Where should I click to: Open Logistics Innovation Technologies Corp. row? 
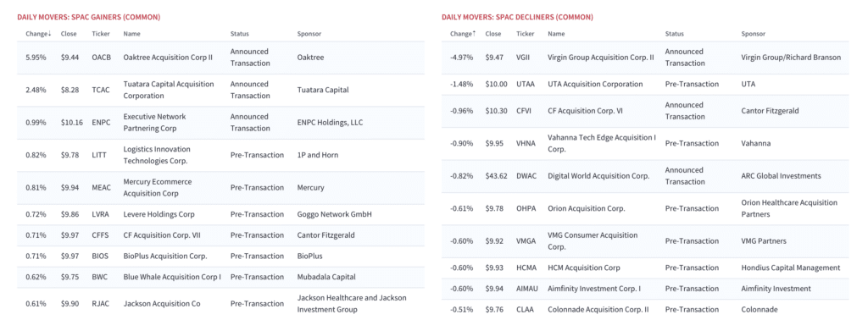click(x=220, y=155)
